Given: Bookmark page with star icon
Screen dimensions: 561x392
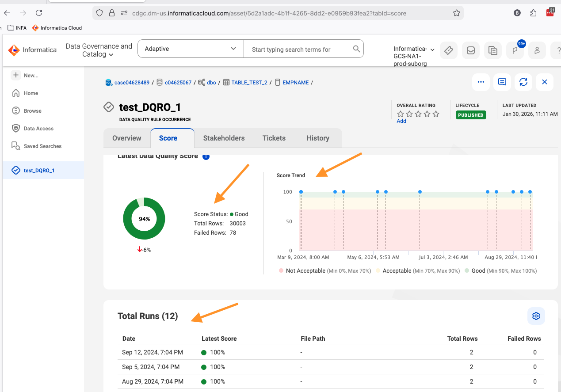Looking at the screenshot, I should 457,13.
